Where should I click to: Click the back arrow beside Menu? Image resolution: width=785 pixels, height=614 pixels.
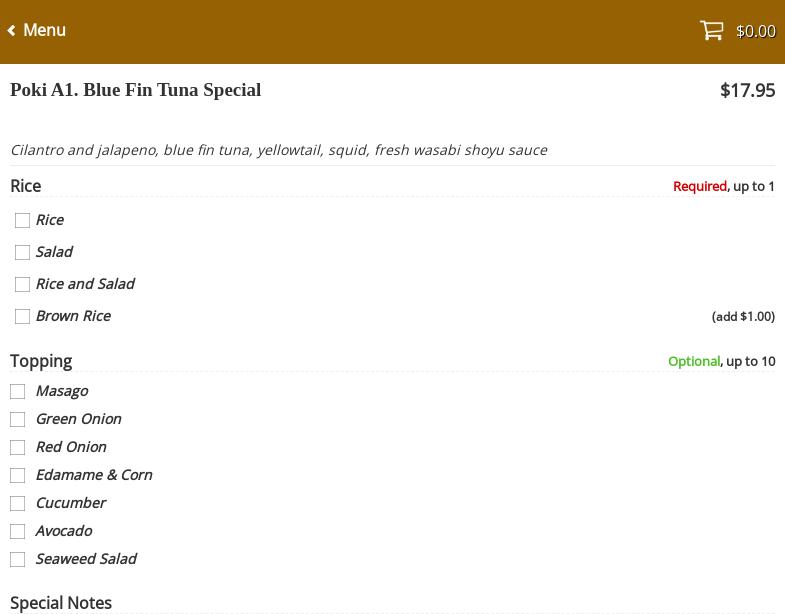(x=12, y=31)
